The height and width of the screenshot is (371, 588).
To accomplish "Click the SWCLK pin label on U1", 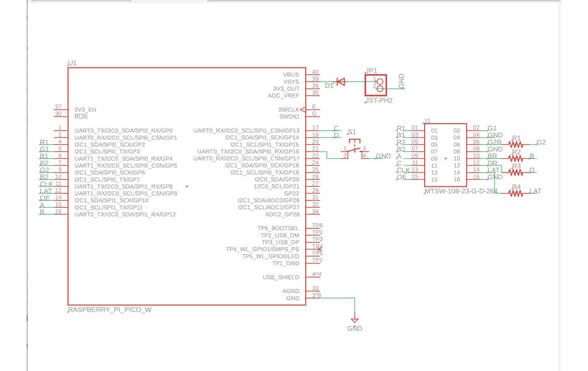I will pyautogui.click(x=288, y=108).
